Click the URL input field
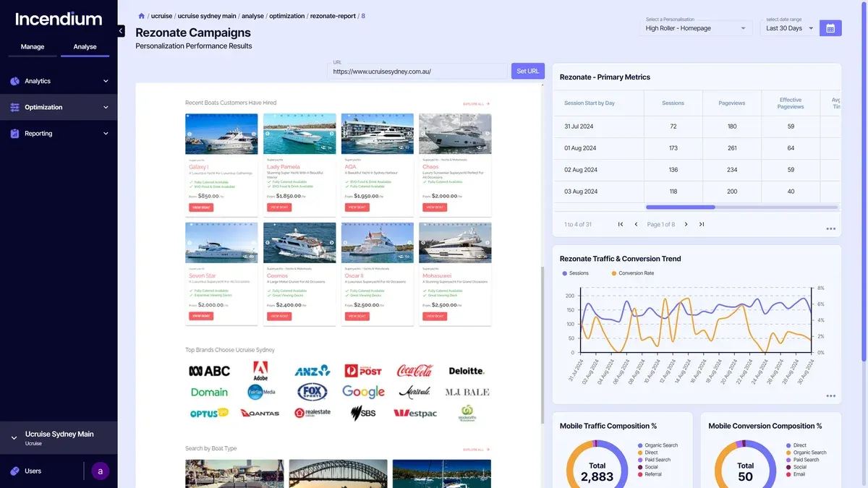868x488 pixels. tap(419, 72)
